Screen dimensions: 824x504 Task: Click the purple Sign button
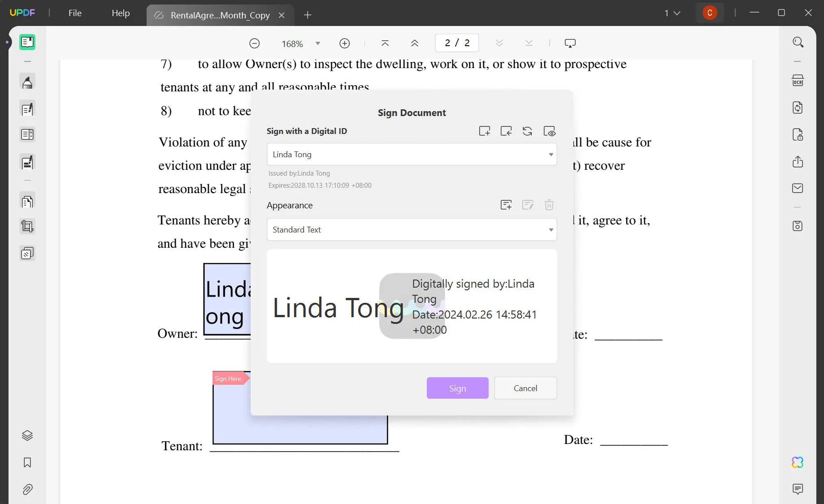[457, 388]
